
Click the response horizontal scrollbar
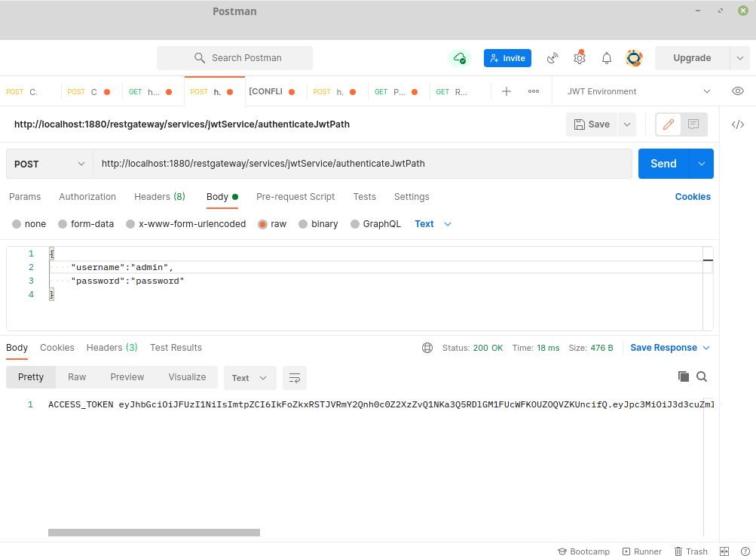154,533
